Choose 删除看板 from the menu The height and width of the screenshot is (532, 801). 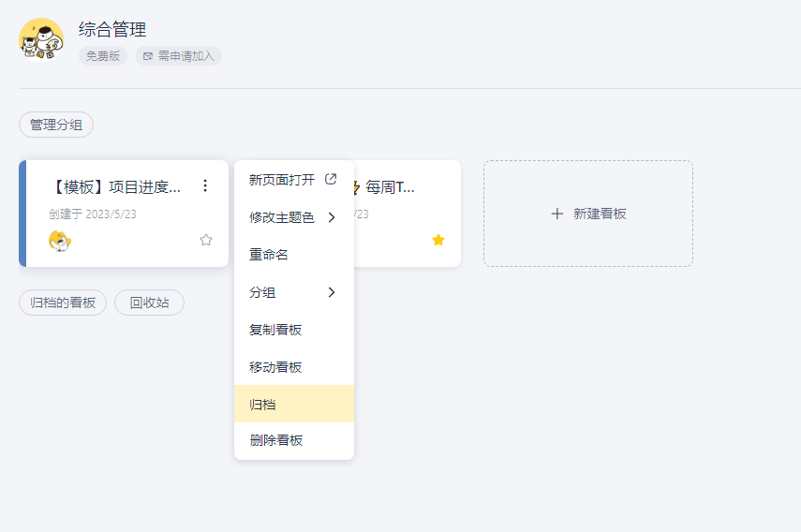click(x=275, y=440)
